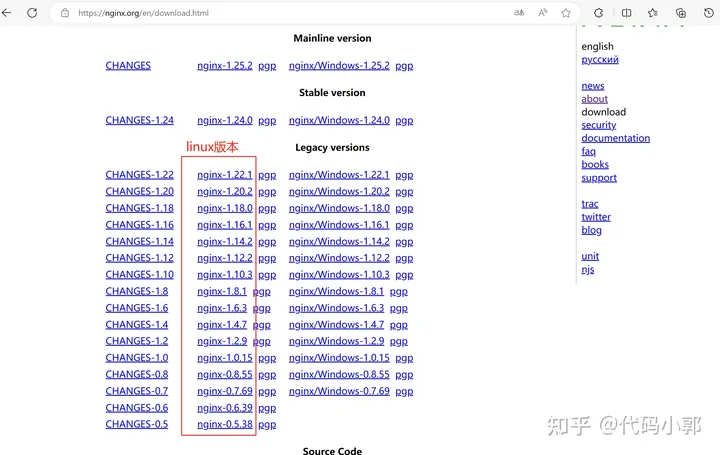Screen dimensions: 720x455
Task: Go back with the browser back arrow
Action: click(x=6, y=13)
